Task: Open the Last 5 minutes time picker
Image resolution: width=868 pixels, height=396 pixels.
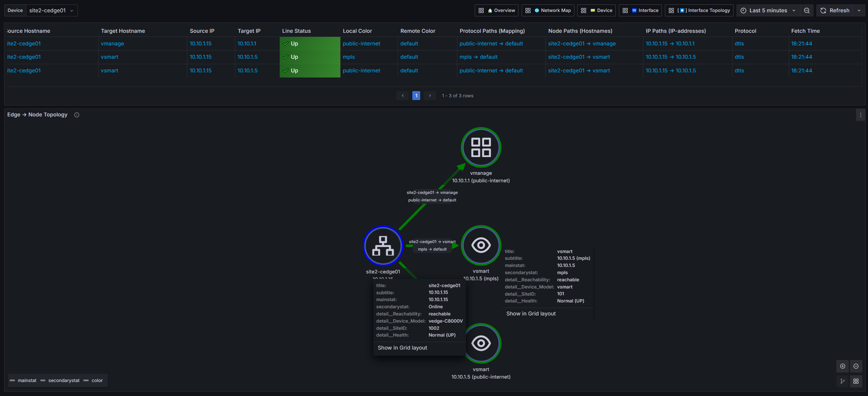Action: tap(768, 11)
